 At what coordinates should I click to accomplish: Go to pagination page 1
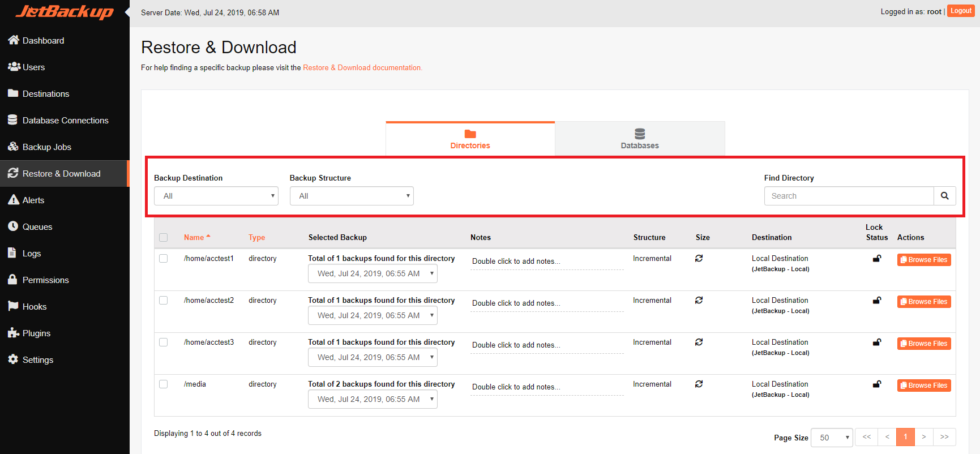(x=905, y=437)
